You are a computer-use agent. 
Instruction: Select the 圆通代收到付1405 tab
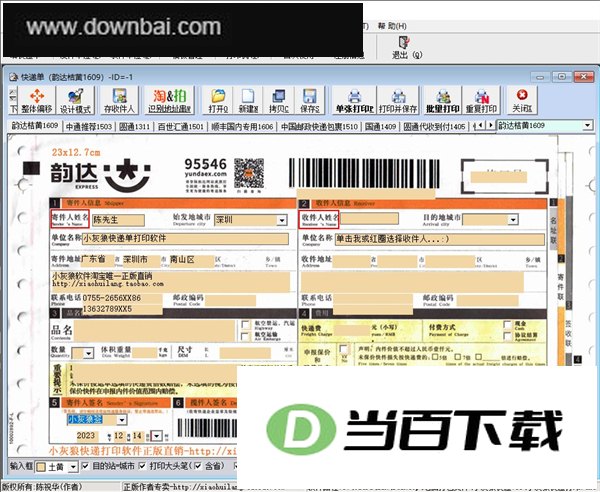[x=434, y=127]
